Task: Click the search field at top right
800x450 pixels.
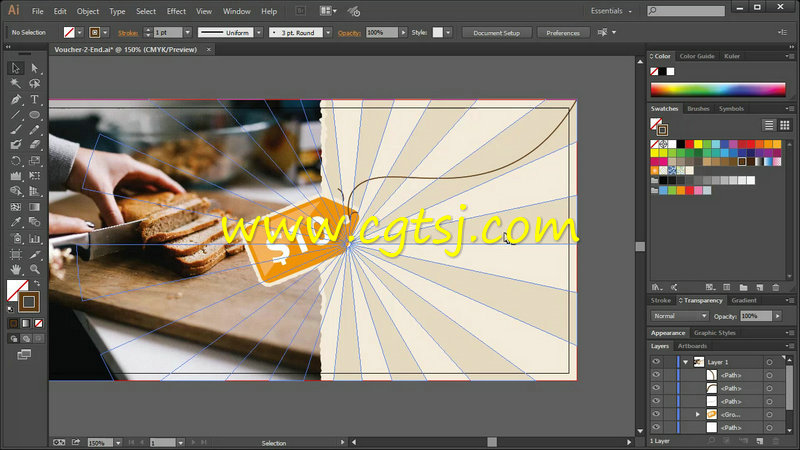Action: [686, 11]
